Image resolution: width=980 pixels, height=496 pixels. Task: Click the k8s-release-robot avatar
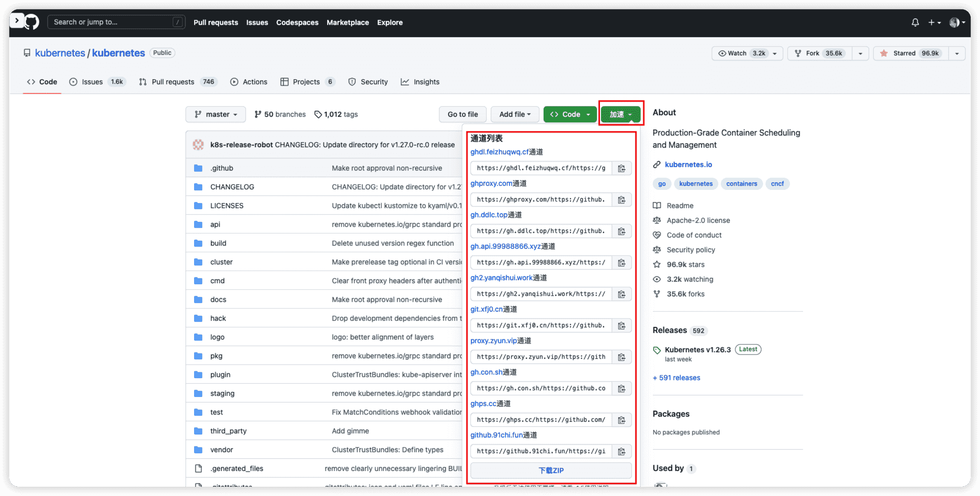click(x=198, y=145)
